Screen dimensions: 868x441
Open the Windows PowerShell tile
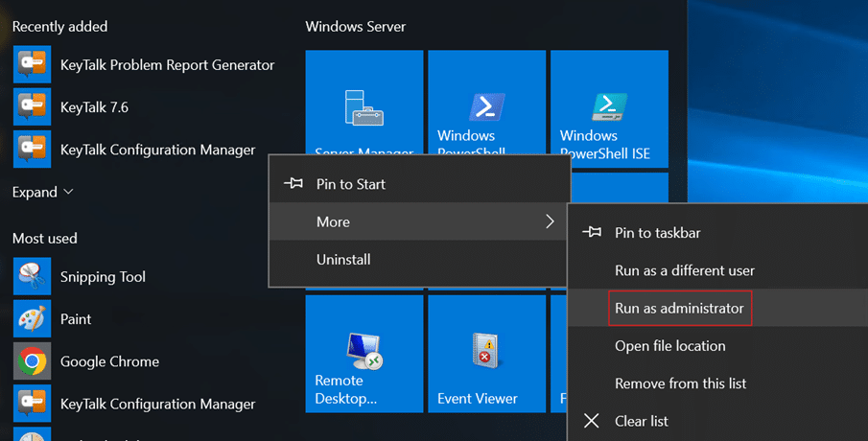486,107
